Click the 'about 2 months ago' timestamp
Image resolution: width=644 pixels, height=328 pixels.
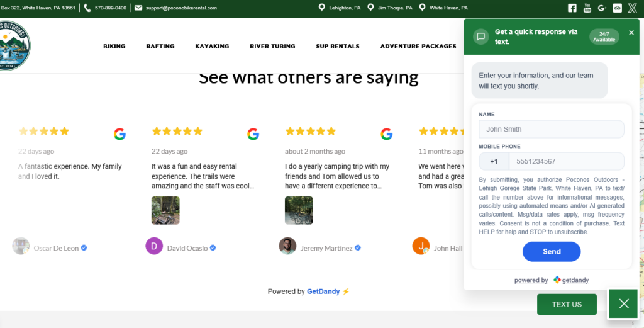(x=315, y=151)
